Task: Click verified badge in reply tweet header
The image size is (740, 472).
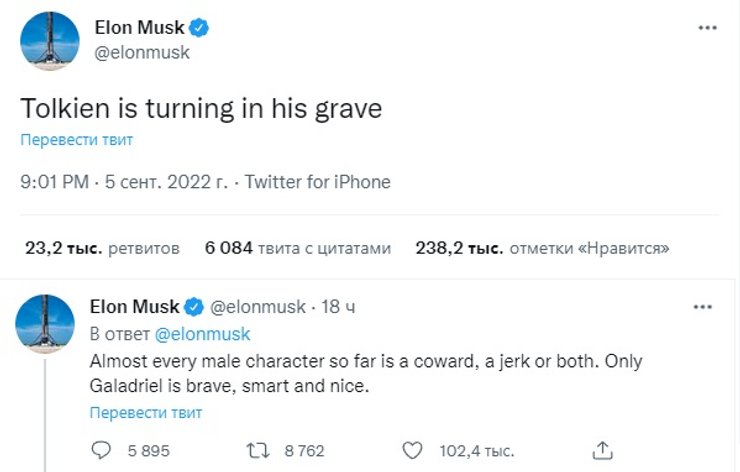Action: (196, 307)
